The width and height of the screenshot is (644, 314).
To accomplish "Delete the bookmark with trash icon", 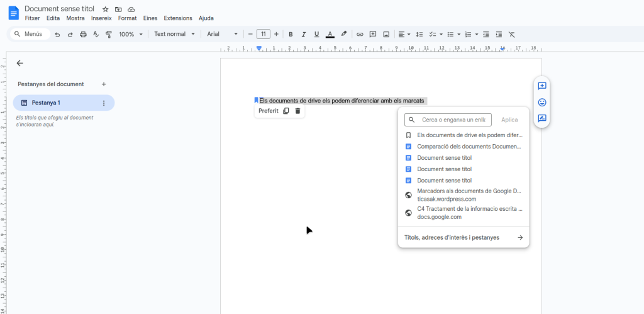I will click(x=298, y=111).
